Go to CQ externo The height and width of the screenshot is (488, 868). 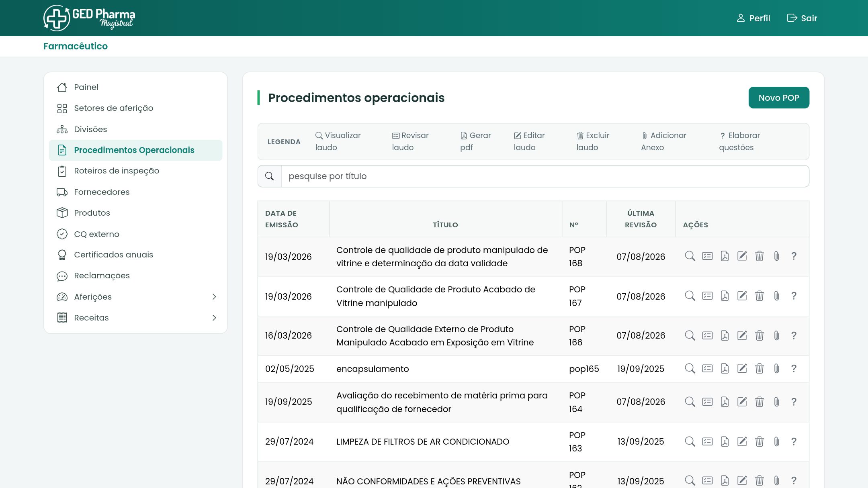[x=135, y=234]
